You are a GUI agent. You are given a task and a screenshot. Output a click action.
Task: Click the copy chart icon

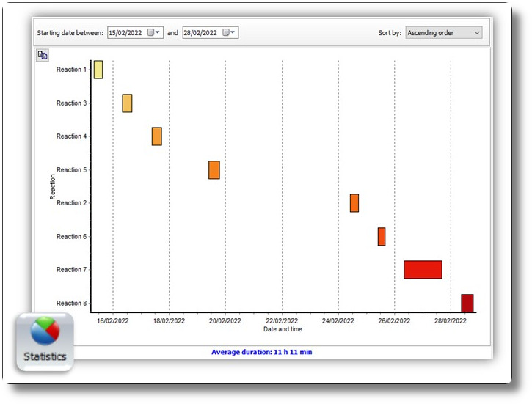43,55
